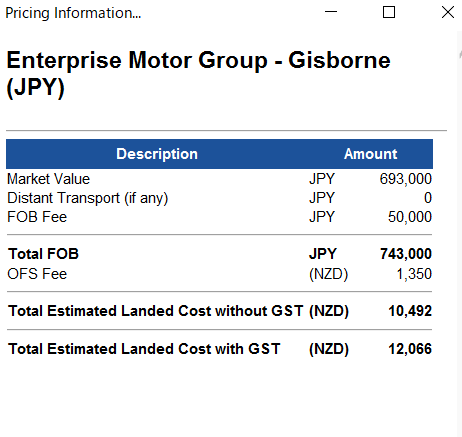Click the FOB Fee label

point(37,217)
